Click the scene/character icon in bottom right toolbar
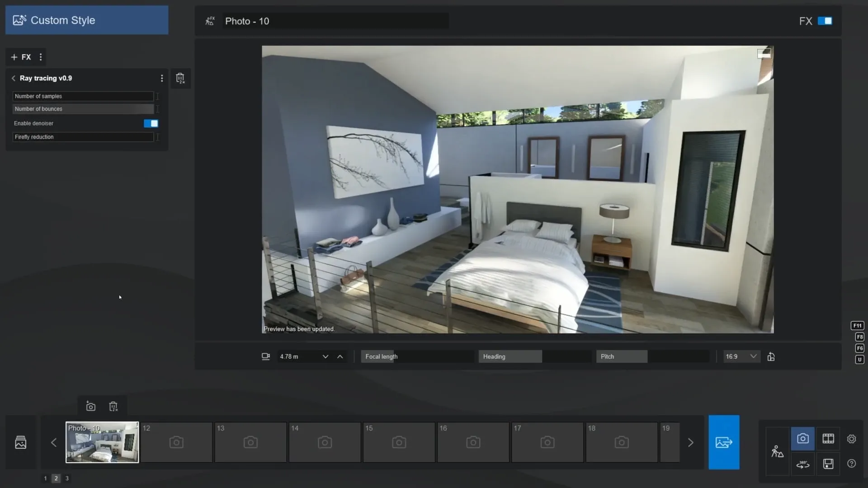This screenshot has width=868, height=488. (778, 451)
